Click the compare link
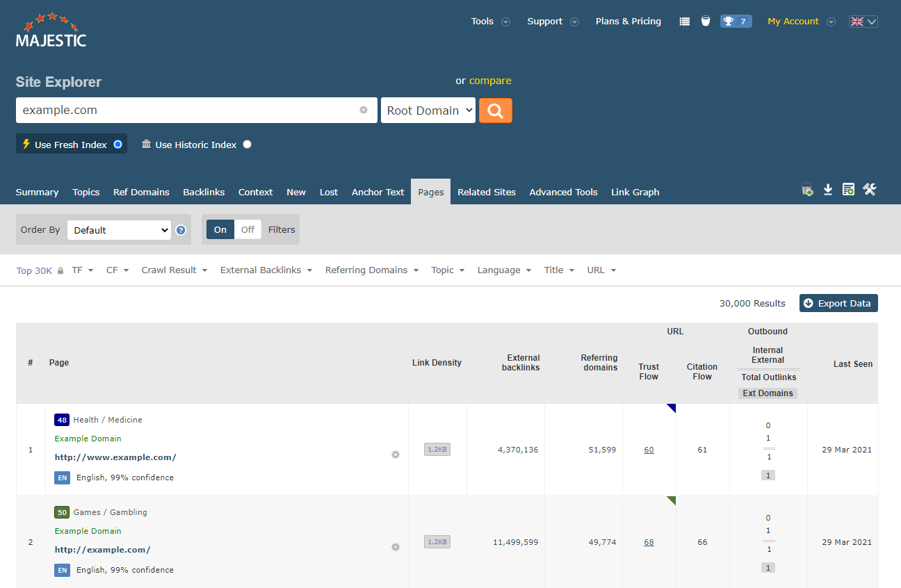Image resolution: width=901 pixels, height=588 pixels. click(x=490, y=81)
